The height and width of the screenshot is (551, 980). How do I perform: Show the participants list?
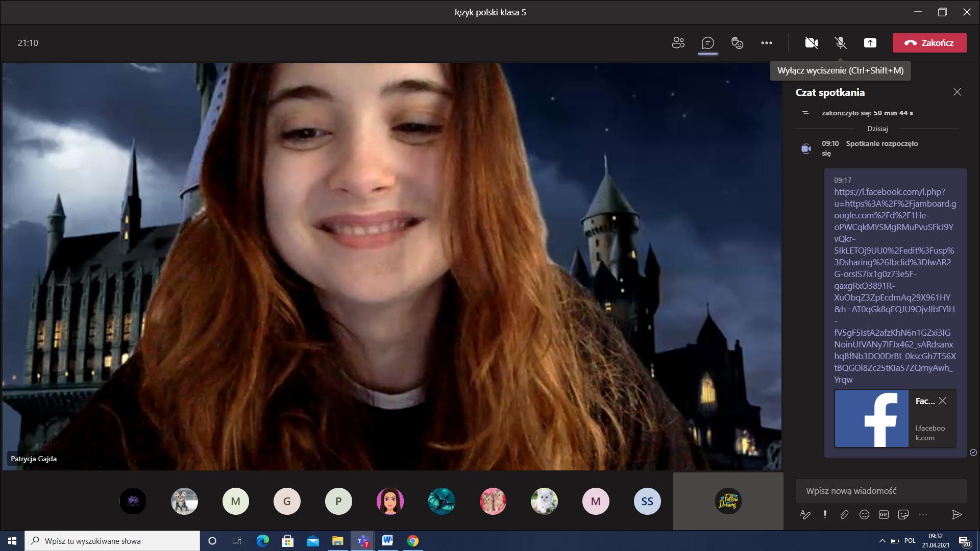678,43
